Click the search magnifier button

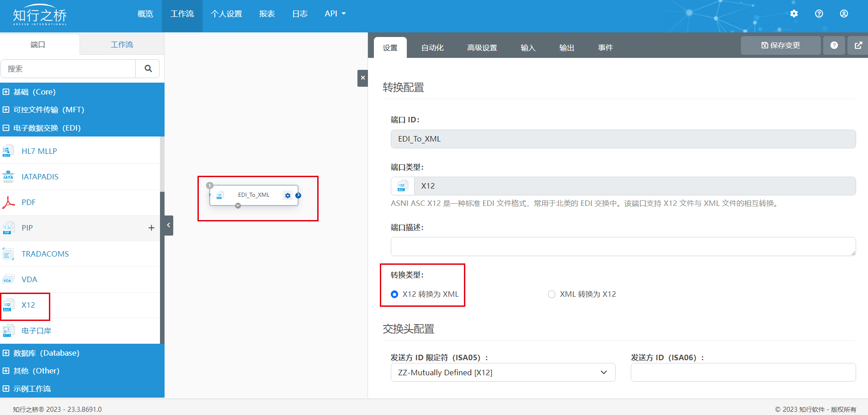(x=148, y=68)
